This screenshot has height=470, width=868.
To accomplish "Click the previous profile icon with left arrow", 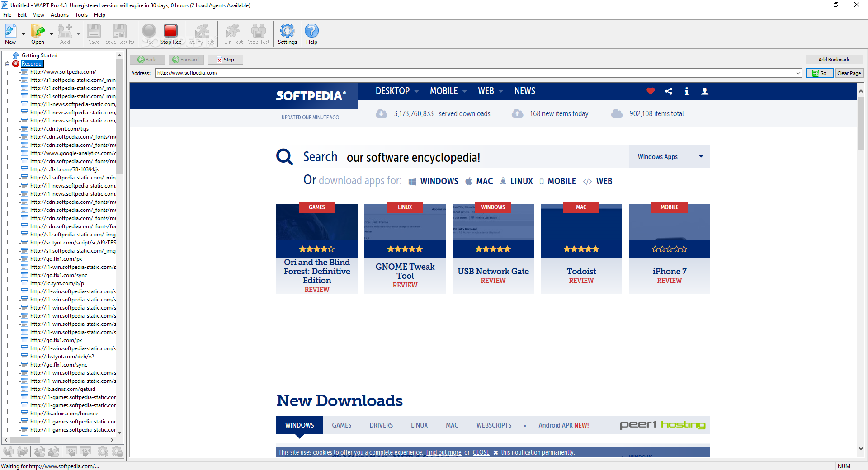I will point(8,451).
